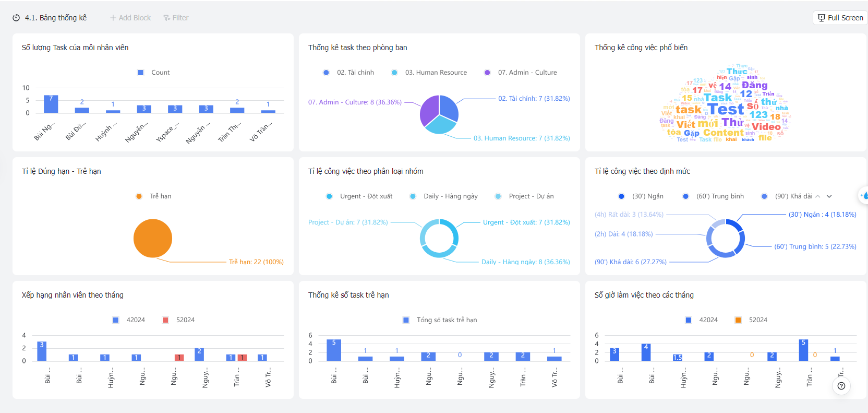Toggle Daily - Hàng ngày legend item
Screen dimensions: 868x413
click(443, 196)
